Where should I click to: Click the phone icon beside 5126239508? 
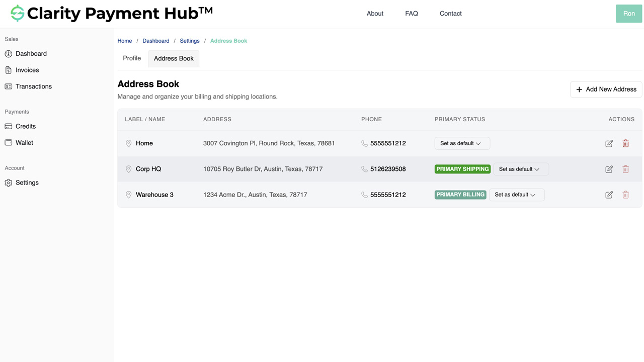point(364,169)
